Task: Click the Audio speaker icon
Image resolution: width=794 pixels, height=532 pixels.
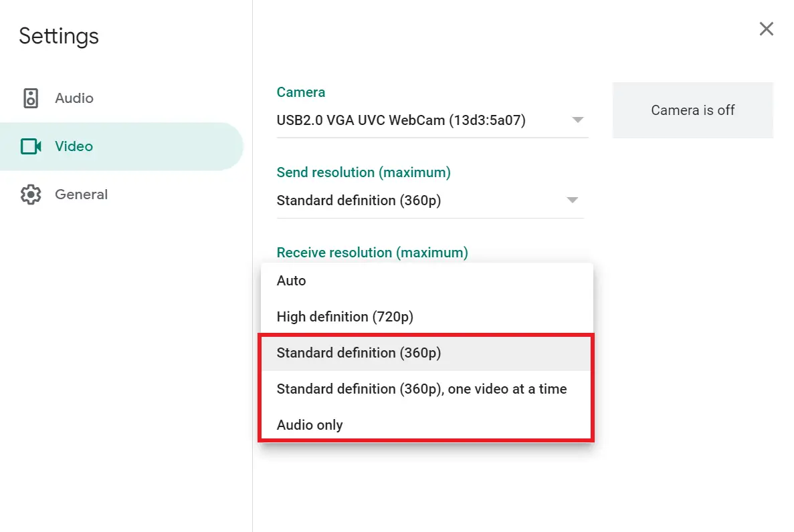Action: pyautogui.click(x=31, y=98)
